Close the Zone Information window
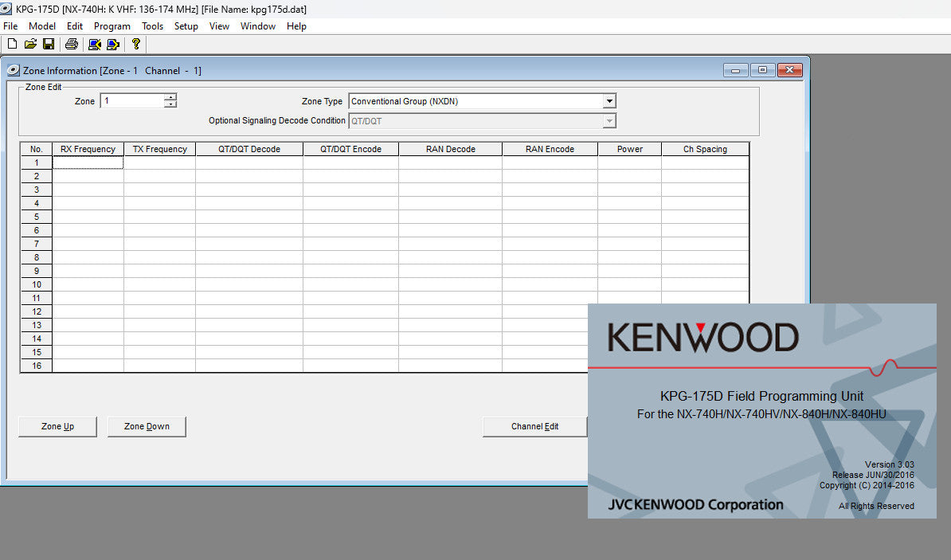This screenshot has height=560, width=951. [789, 70]
